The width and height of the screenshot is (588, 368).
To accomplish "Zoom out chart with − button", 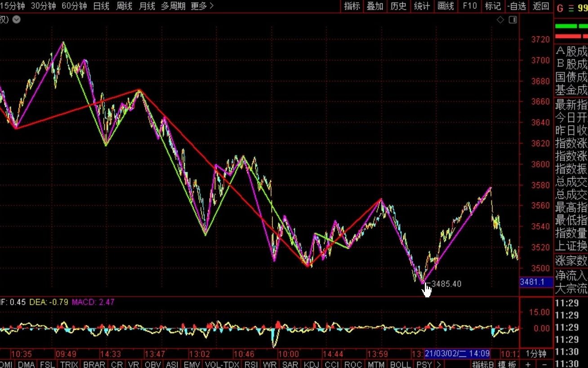I will tap(544, 364).
